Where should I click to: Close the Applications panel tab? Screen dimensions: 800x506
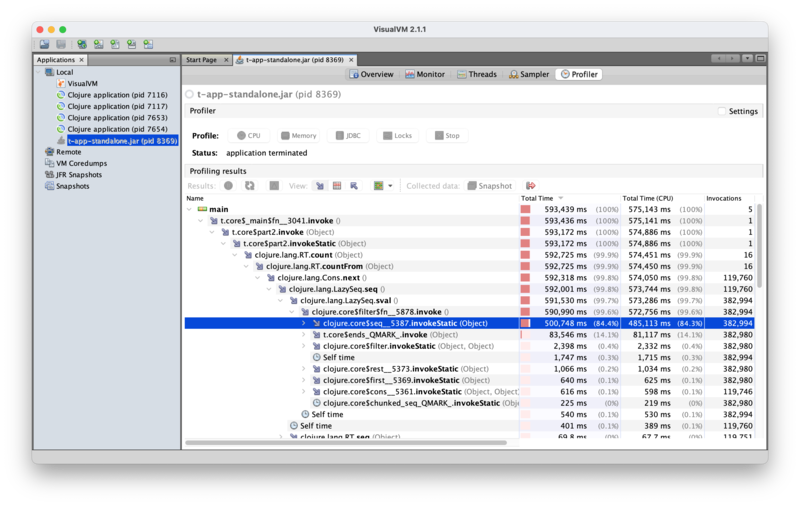tap(81, 60)
